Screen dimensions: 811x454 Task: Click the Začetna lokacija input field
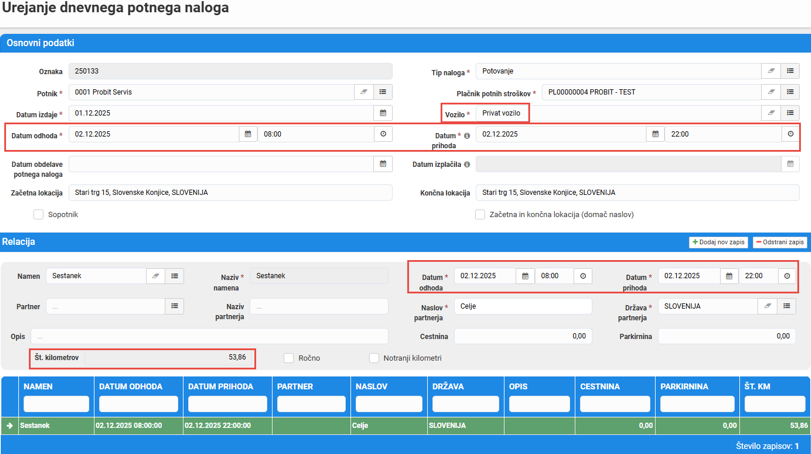click(x=230, y=192)
